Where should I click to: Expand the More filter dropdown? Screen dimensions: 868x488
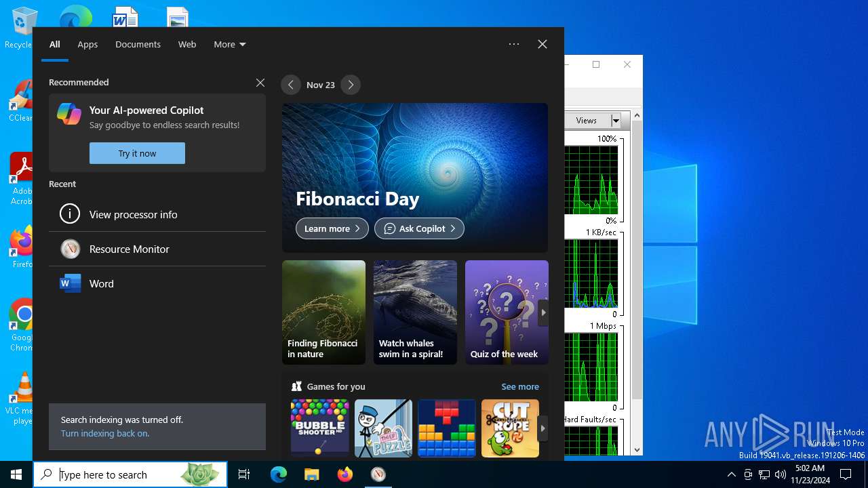tap(230, 44)
